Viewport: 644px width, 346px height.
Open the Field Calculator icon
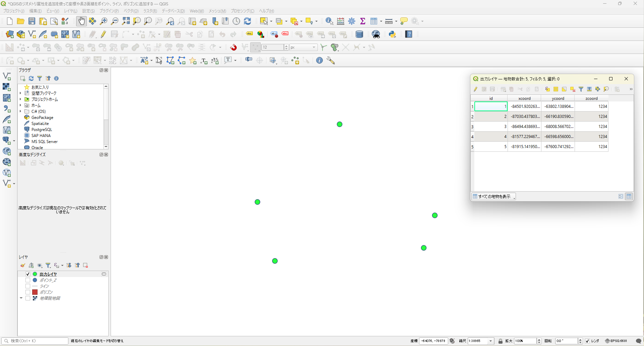click(341, 21)
